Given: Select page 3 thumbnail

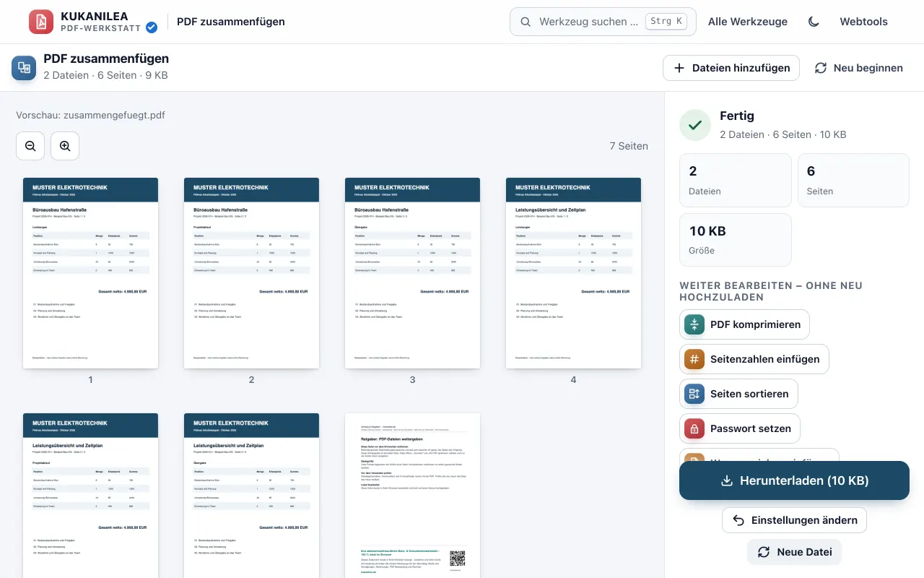Looking at the screenshot, I should 412,273.
